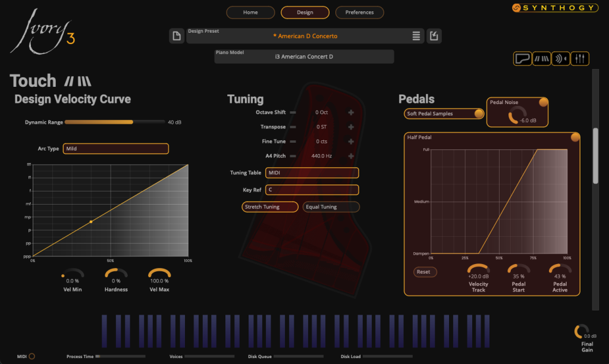
Task: Toggle Pedal Noise on/off
Action: pos(543,102)
